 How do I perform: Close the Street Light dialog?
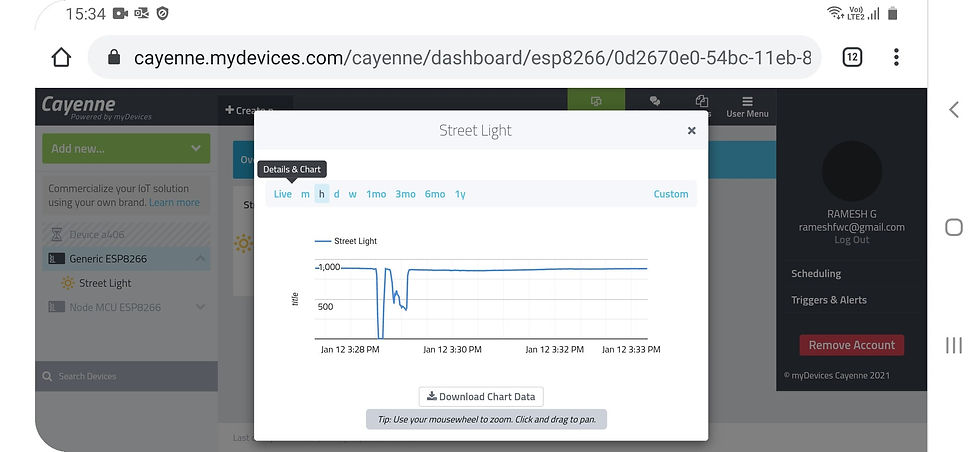pos(691,131)
